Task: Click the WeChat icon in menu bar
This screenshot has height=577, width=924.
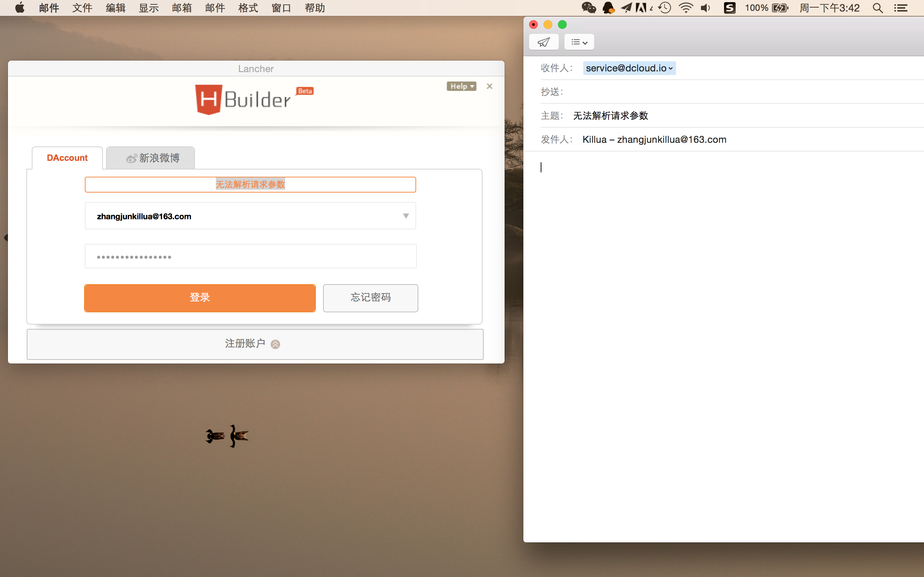Action: [588, 8]
